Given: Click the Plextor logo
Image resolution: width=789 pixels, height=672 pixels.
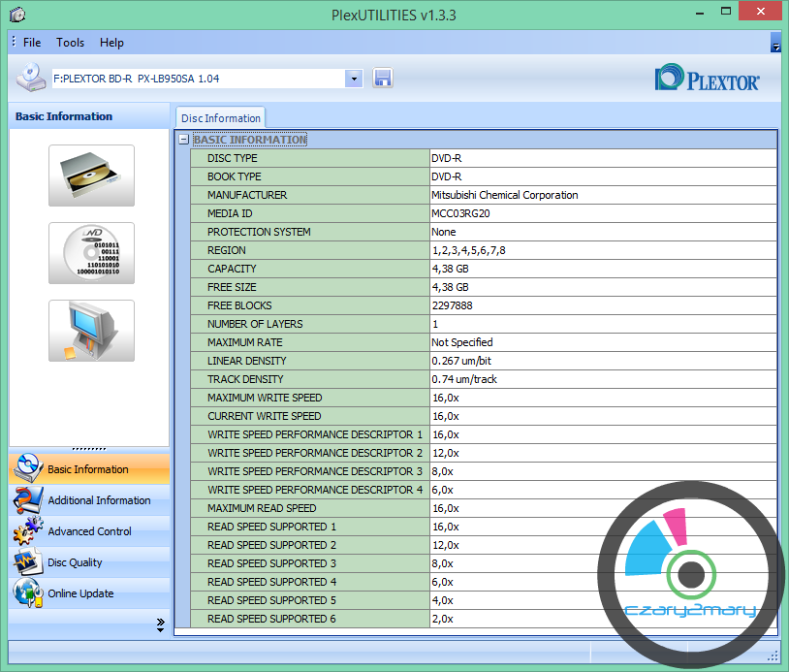Looking at the screenshot, I should point(708,79).
